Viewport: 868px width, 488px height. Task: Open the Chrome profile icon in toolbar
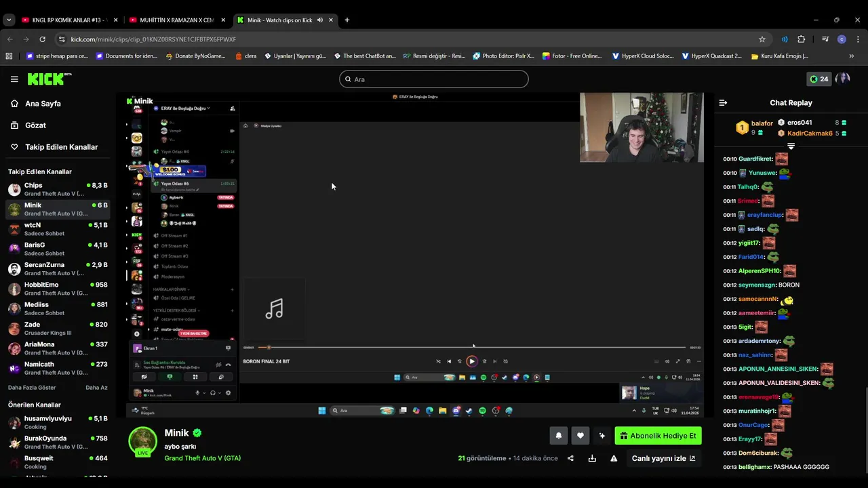842,39
